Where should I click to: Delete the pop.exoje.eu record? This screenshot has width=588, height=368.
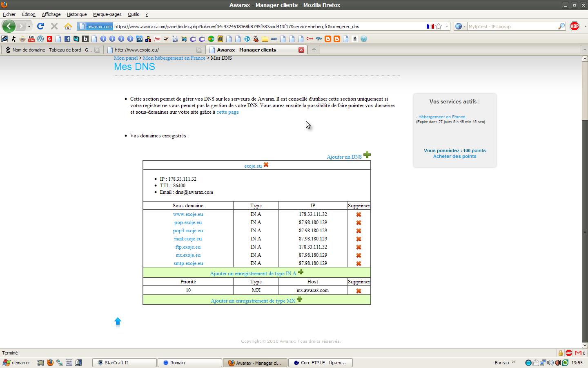coord(359,222)
